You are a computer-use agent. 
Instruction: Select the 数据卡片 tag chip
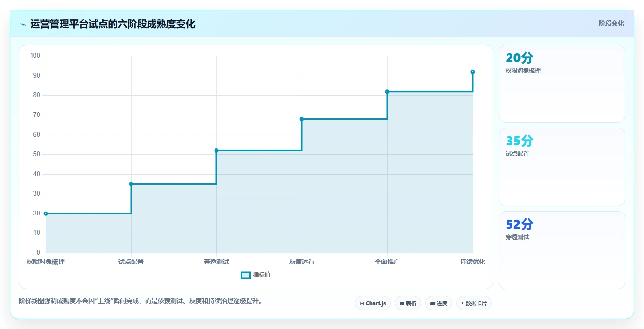[x=474, y=303]
